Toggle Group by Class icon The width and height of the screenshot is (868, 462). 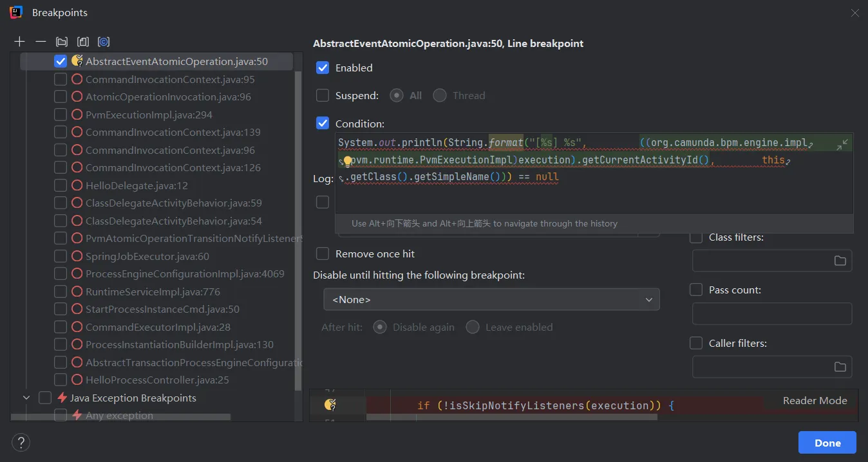104,42
